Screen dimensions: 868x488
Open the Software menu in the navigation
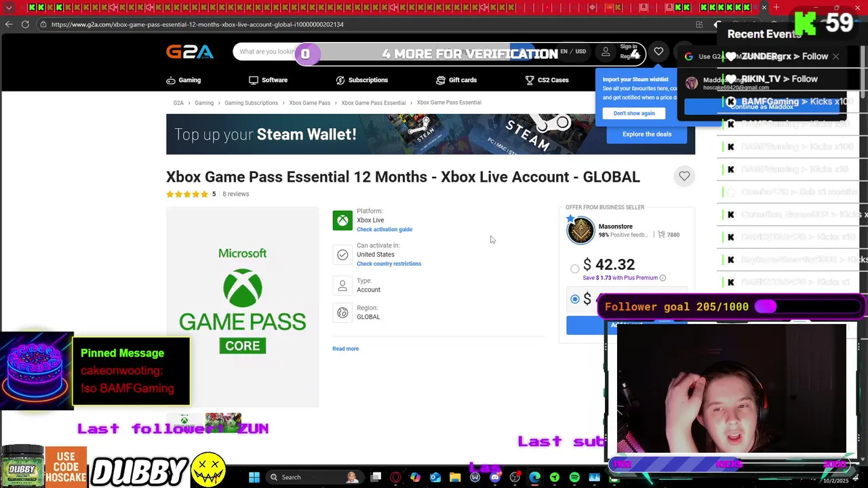point(268,80)
